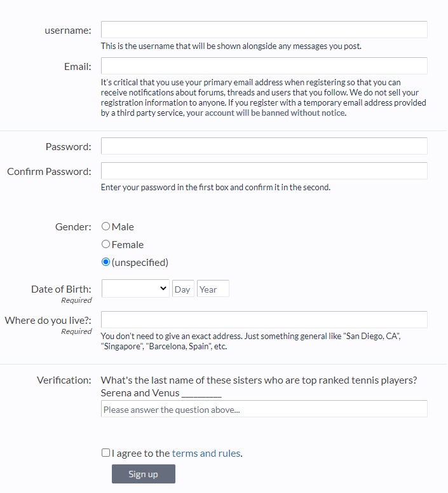Click into the Password field

(x=264, y=146)
